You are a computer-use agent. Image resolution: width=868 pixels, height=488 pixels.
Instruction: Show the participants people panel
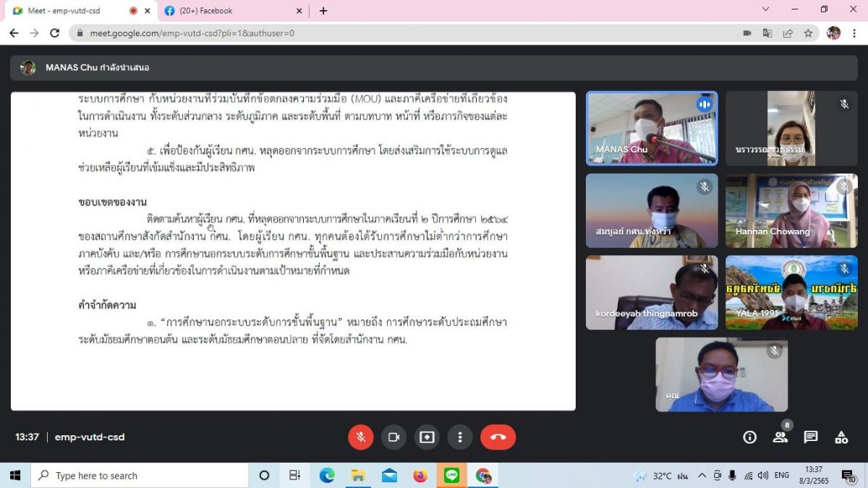point(780,437)
